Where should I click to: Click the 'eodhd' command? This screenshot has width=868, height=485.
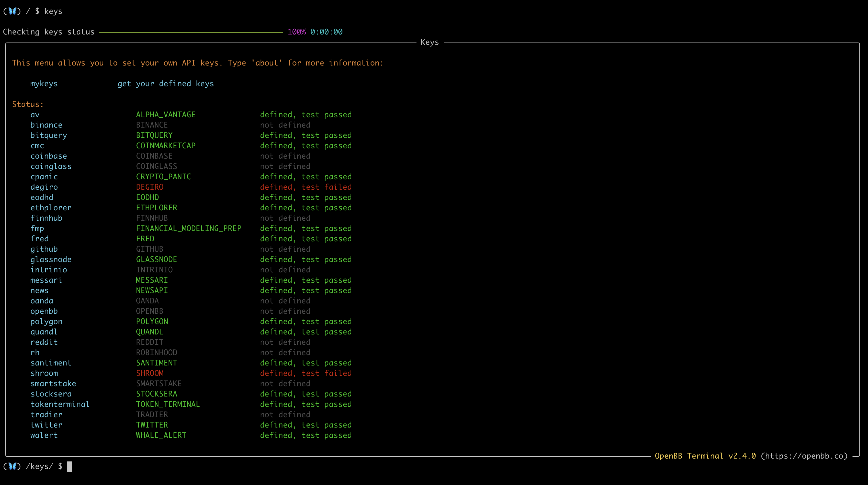pyautogui.click(x=42, y=197)
